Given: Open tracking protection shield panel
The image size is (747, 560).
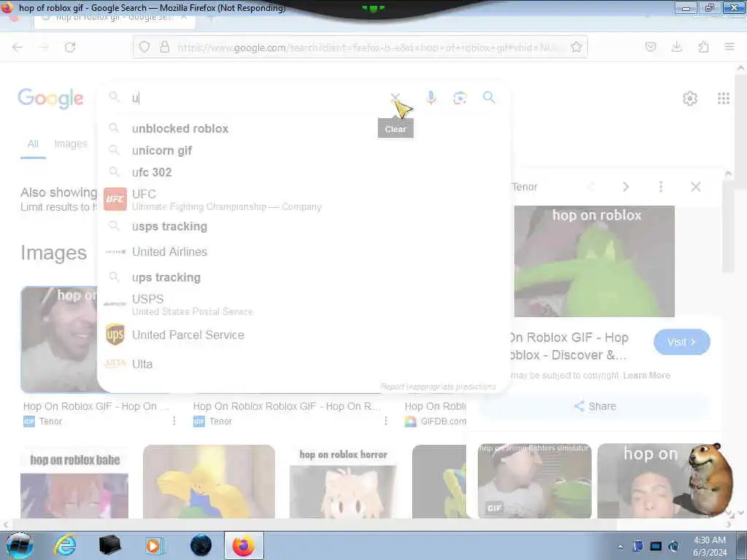Looking at the screenshot, I should 144,47.
